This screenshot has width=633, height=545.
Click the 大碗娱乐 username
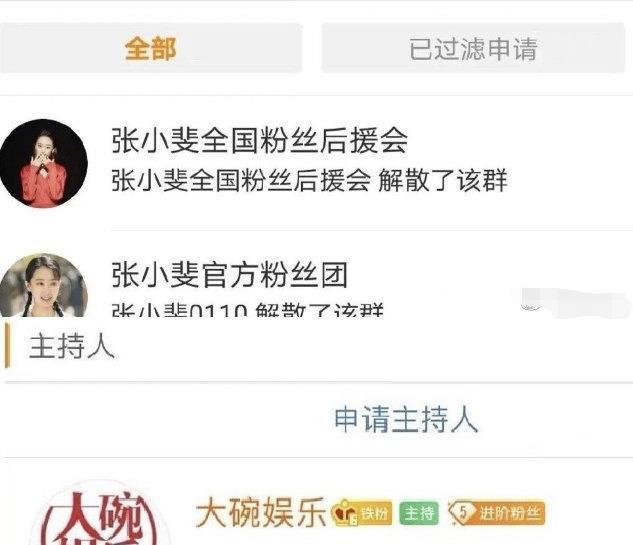pyautogui.click(x=261, y=512)
